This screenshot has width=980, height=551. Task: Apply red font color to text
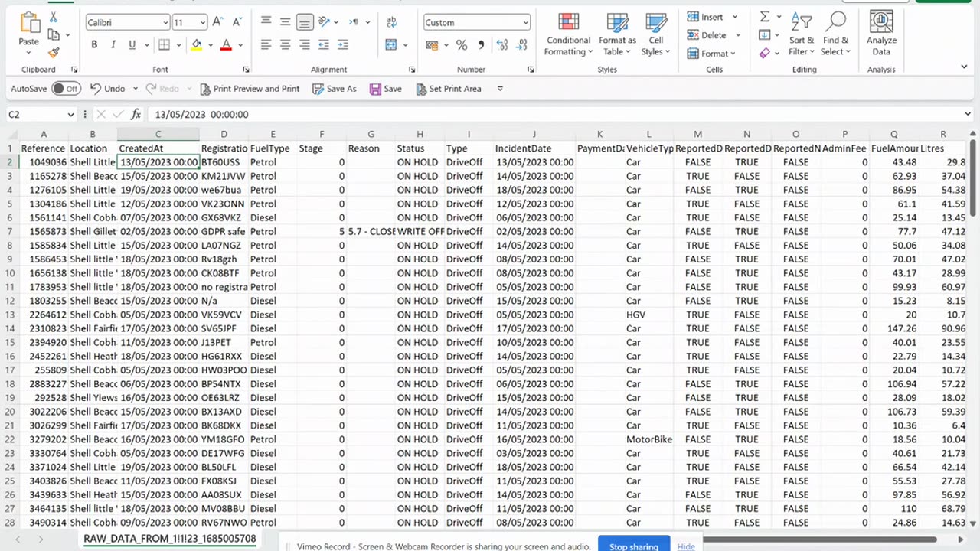[226, 45]
